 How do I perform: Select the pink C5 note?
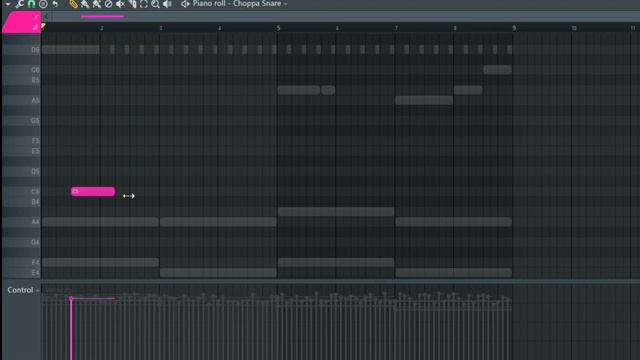click(93, 191)
